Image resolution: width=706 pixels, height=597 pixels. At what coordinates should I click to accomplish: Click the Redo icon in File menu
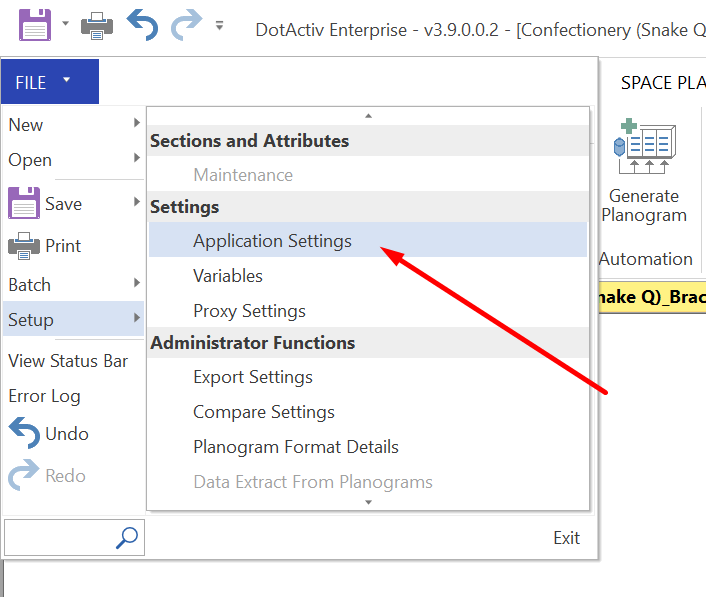24,475
